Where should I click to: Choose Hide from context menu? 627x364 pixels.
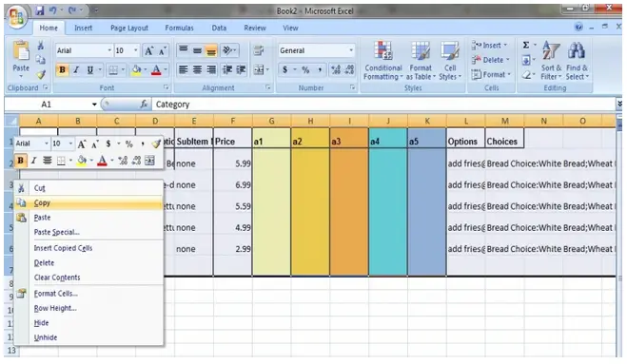(x=88, y=323)
